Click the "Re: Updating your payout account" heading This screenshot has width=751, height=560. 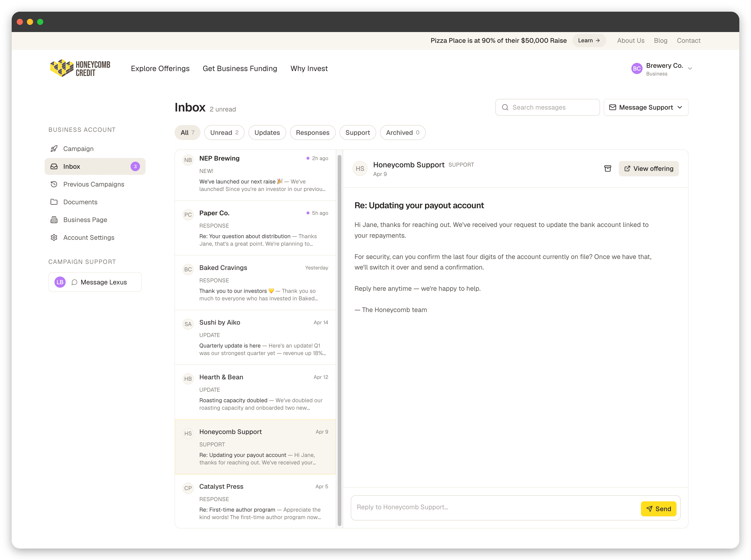419,205
